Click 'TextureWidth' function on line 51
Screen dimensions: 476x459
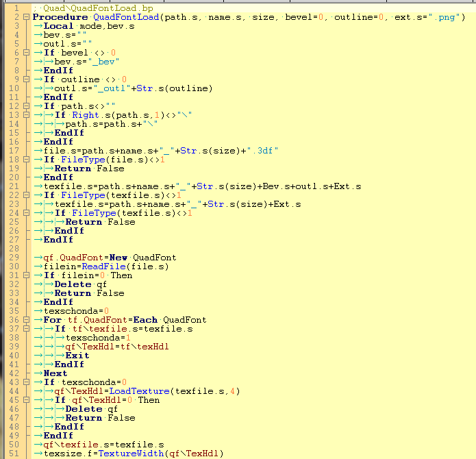click(131, 454)
